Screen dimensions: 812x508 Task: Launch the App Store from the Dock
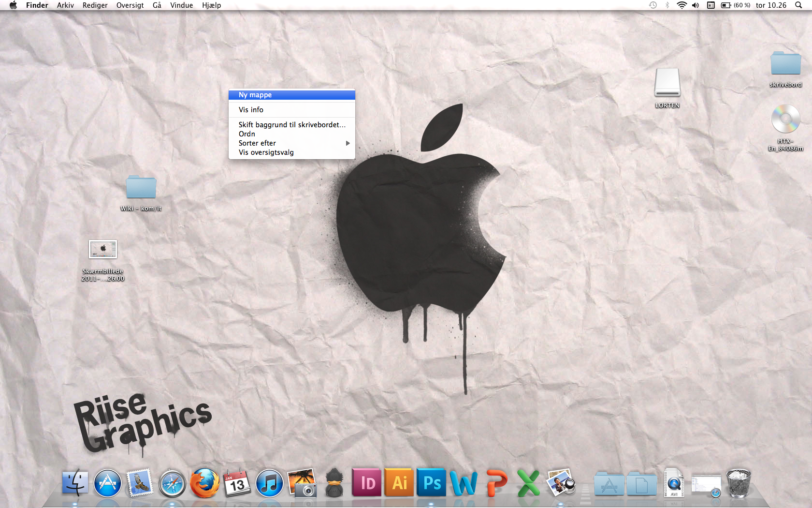(x=107, y=483)
